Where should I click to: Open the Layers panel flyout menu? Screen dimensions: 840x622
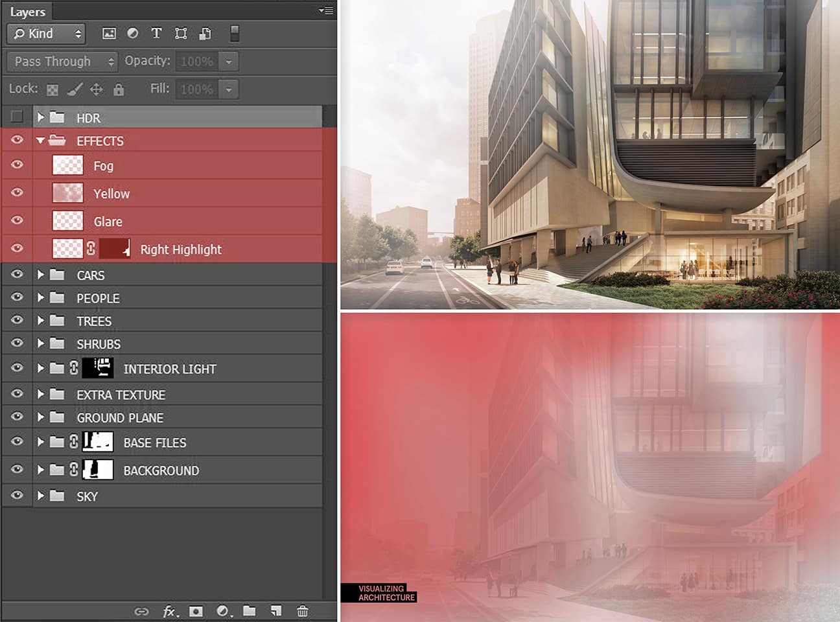(326, 10)
